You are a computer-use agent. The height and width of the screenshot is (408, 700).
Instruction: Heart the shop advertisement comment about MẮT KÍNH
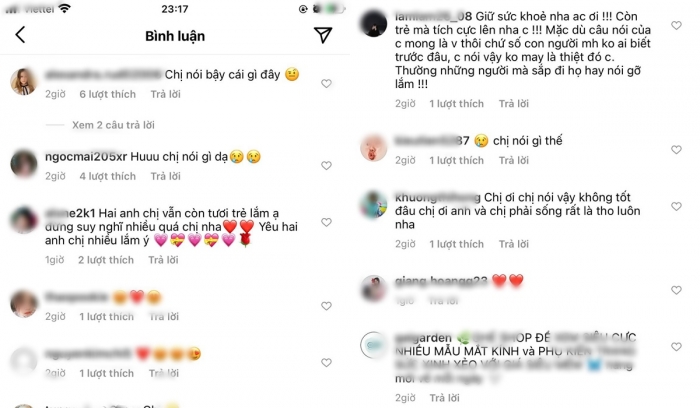pos(676,347)
